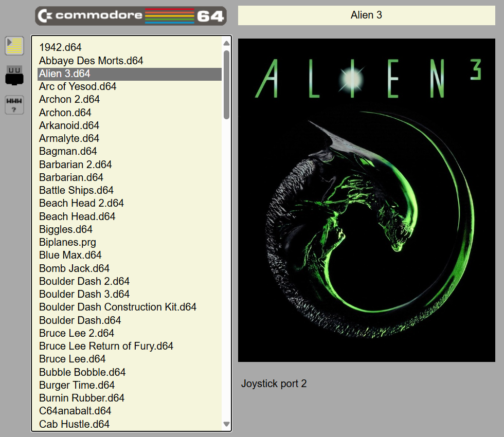Select Arc of Yesod.d64
Viewport: 504px width, 437px height.
[130, 87]
